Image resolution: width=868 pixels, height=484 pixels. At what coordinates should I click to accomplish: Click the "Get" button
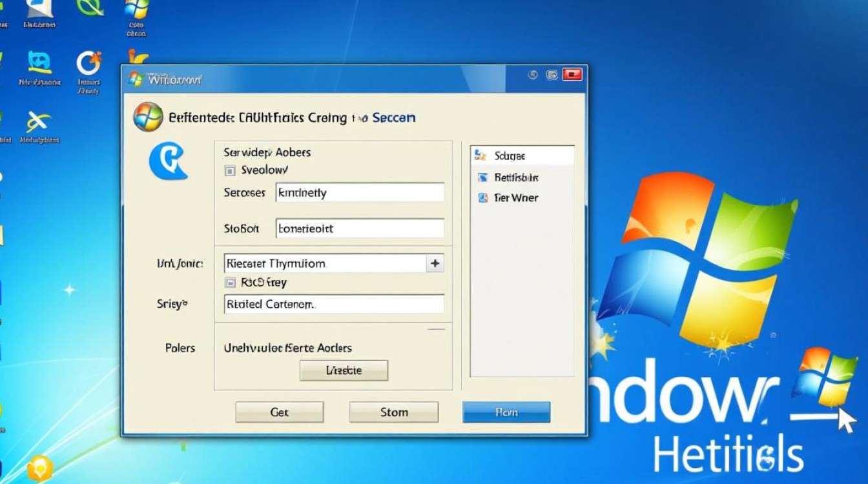(x=279, y=412)
